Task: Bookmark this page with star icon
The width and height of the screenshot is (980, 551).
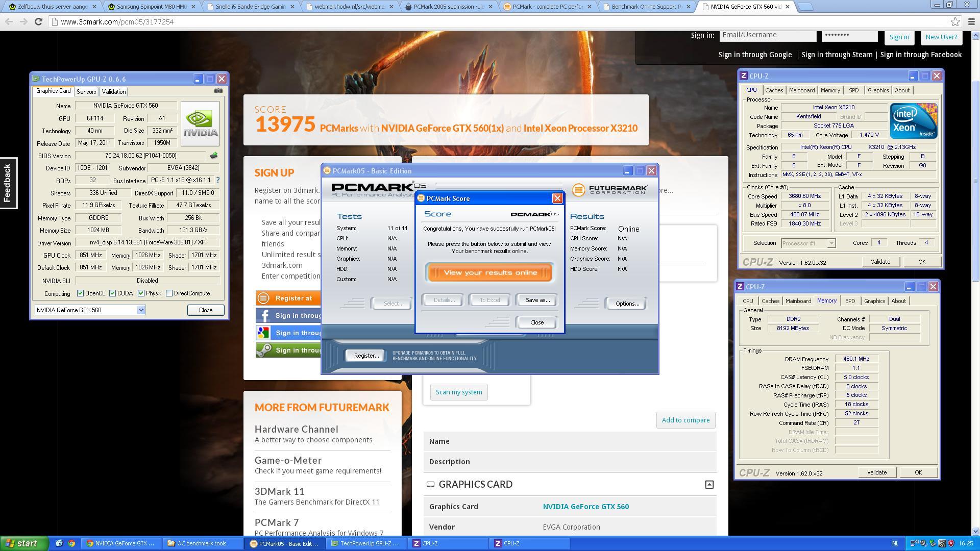Action: tap(955, 21)
